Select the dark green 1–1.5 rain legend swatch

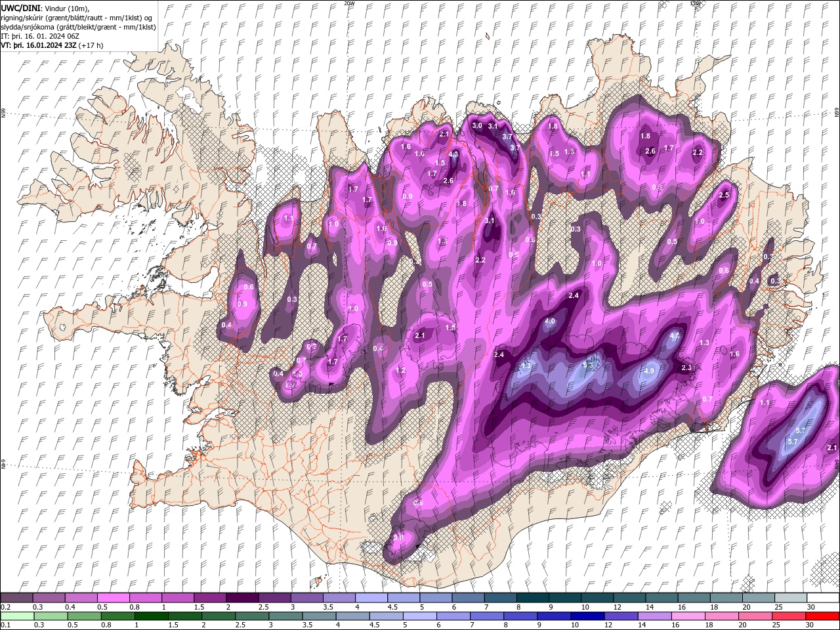coord(152,616)
